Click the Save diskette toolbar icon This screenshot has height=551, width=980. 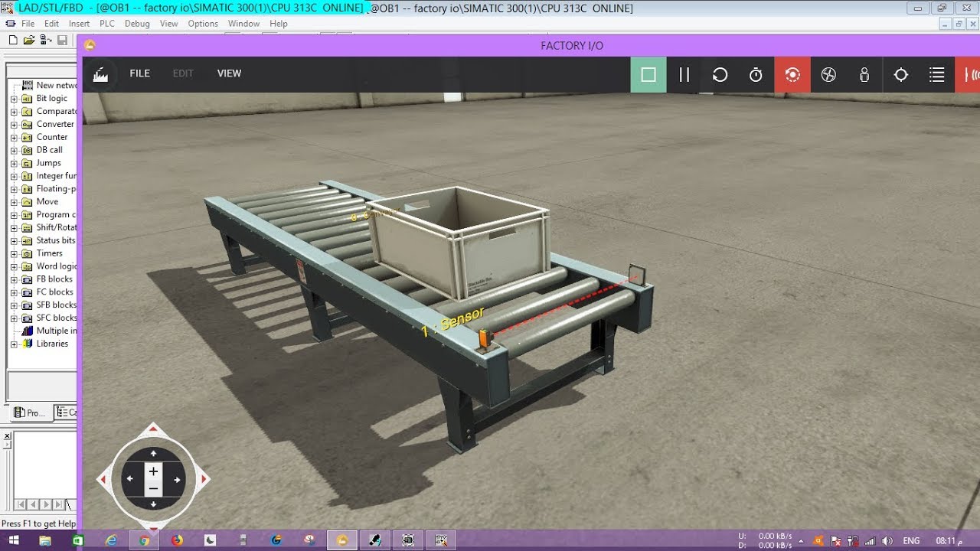(62, 40)
